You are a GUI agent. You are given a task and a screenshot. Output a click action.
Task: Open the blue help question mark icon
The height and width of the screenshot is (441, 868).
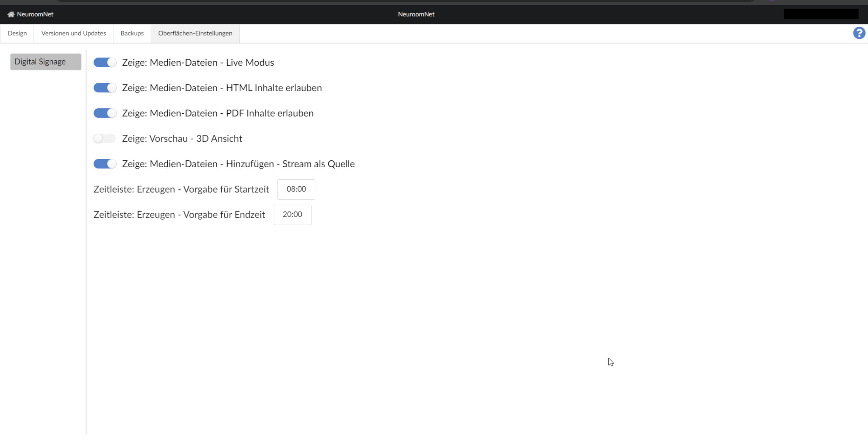859,33
